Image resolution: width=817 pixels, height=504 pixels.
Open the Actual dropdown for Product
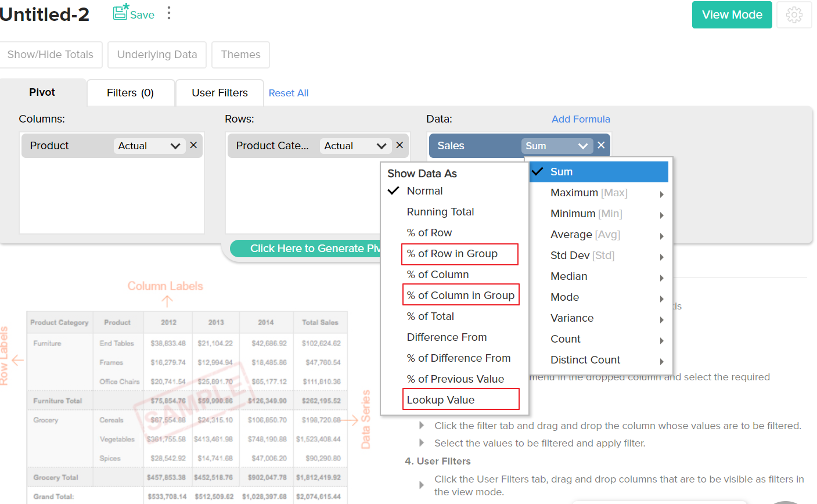click(x=149, y=145)
